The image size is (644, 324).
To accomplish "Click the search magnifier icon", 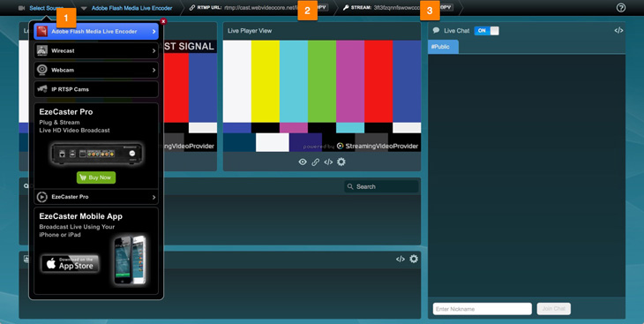I will [x=350, y=186].
